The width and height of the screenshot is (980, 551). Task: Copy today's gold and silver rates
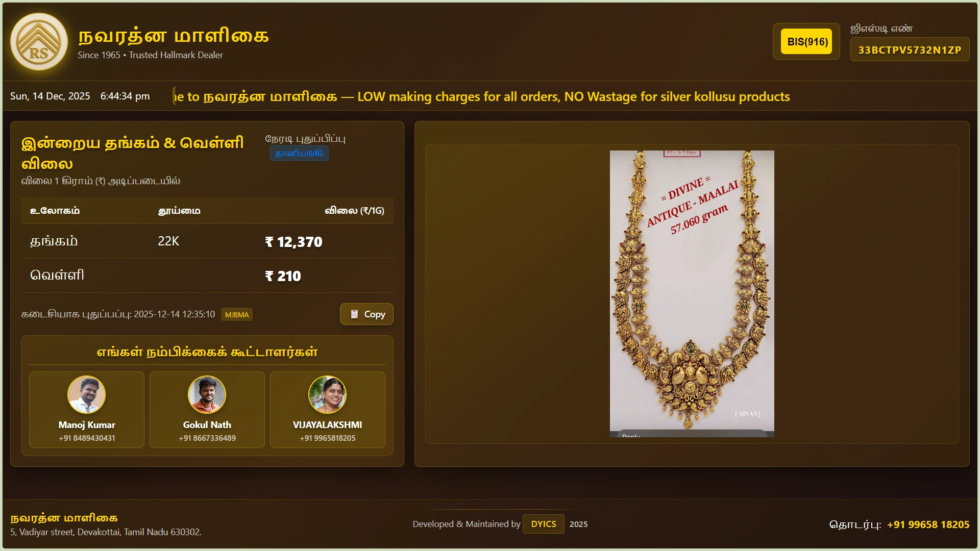tap(366, 314)
